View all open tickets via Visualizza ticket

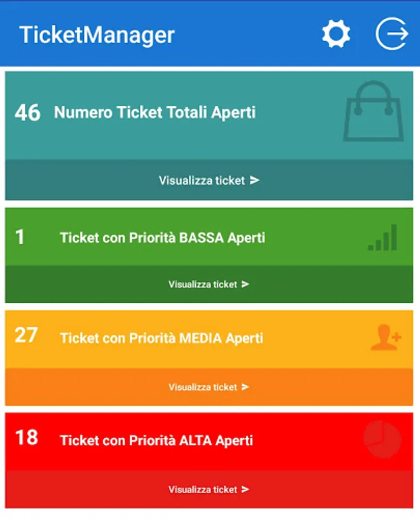click(209, 180)
